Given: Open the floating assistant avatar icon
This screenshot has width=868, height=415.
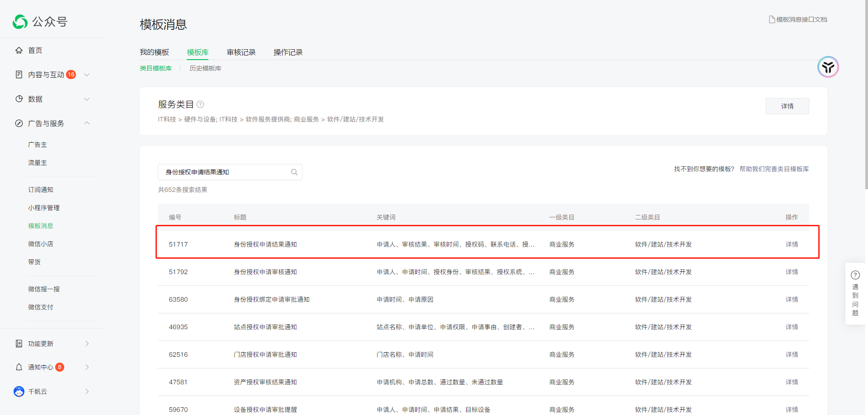Looking at the screenshot, I should coord(828,67).
